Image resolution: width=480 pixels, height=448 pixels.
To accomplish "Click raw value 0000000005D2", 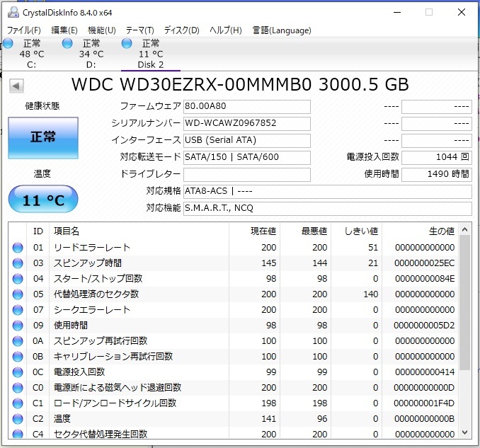I will point(424,326).
